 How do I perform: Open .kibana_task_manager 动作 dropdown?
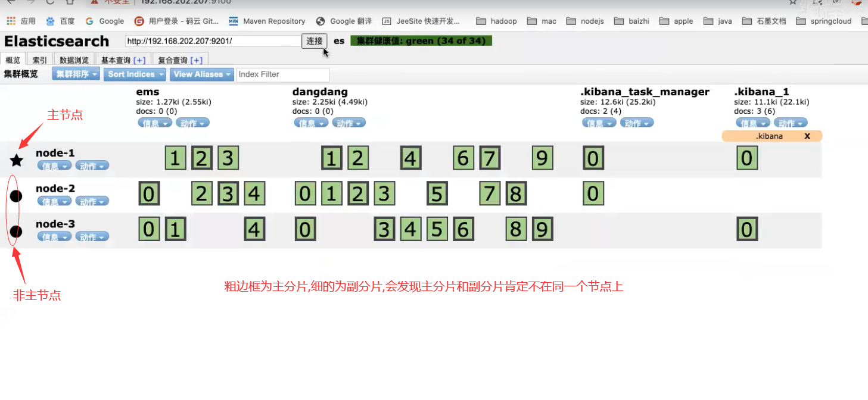tap(637, 123)
